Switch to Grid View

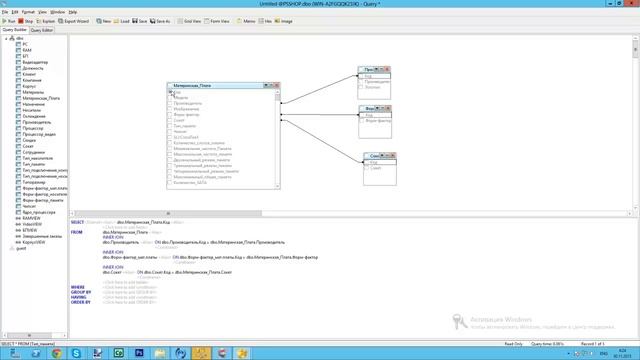point(189,21)
